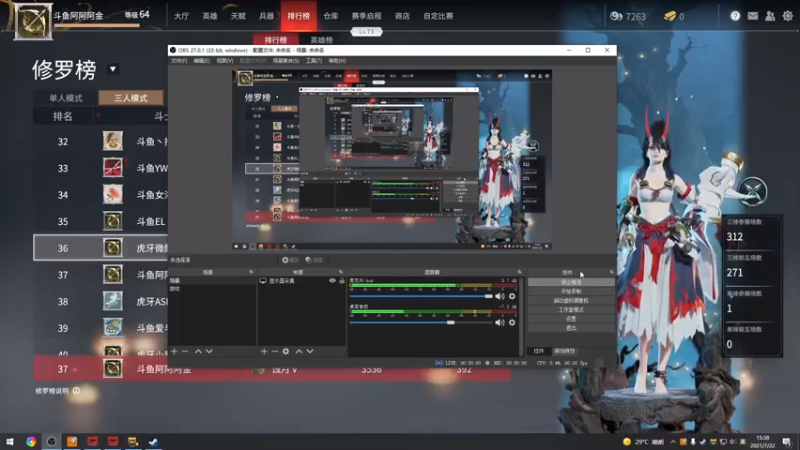This screenshot has width=800, height=450.
Task: Open the colorful browser icon in the taskbar
Action: (31, 441)
